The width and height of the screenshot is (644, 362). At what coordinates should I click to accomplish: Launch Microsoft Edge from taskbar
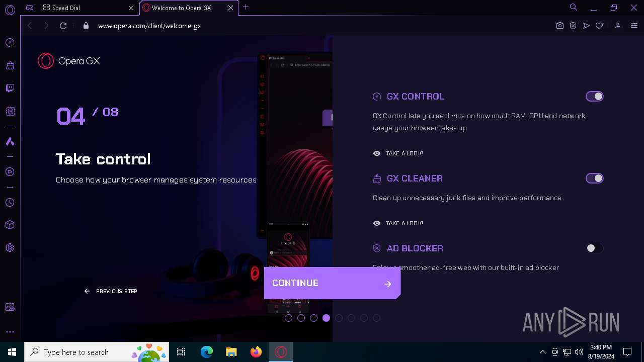tap(207, 352)
